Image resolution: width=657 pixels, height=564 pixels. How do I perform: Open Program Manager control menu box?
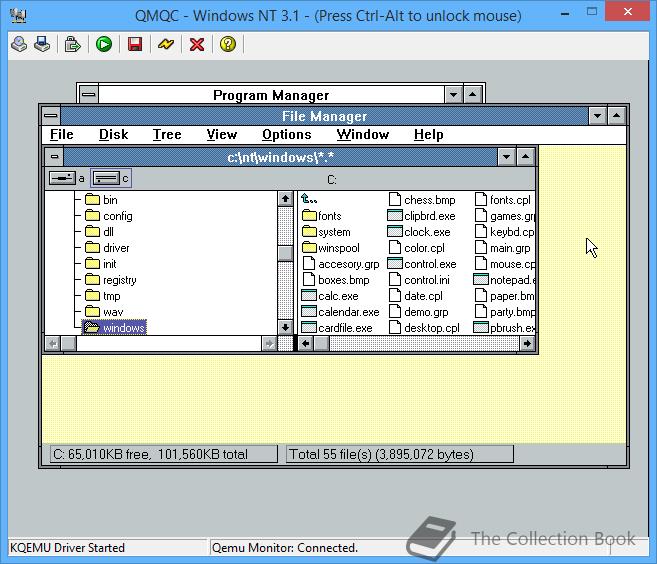[x=88, y=95]
